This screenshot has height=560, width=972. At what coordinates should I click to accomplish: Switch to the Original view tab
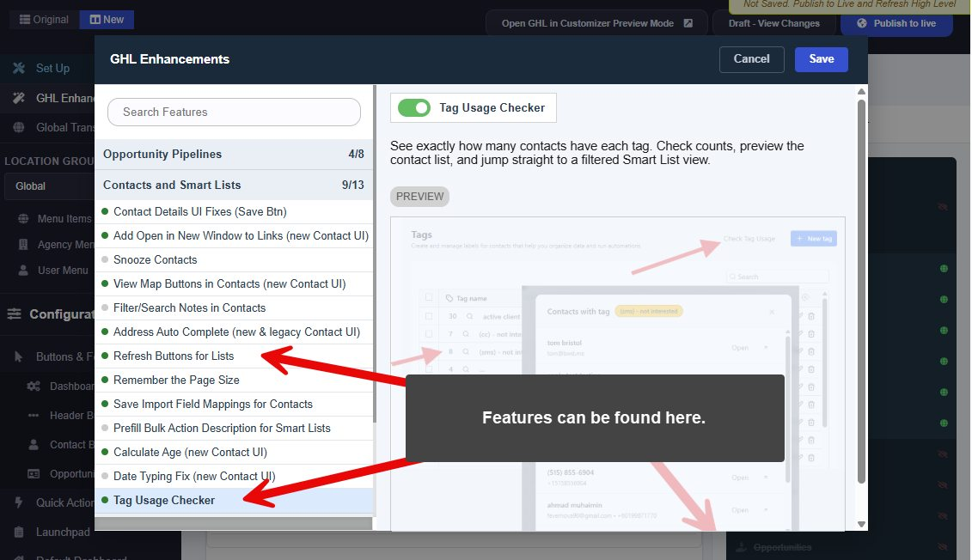click(x=44, y=19)
